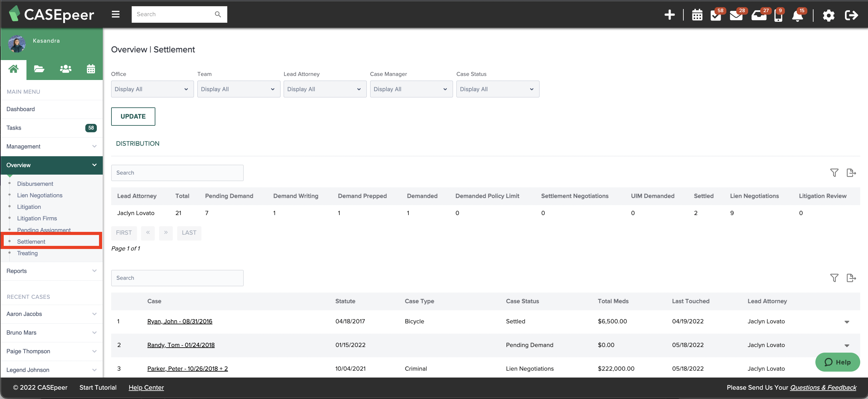This screenshot has width=868, height=399.
Task: Open the case Randy, Tom - 01/24/2018
Action: pos(181,345)
